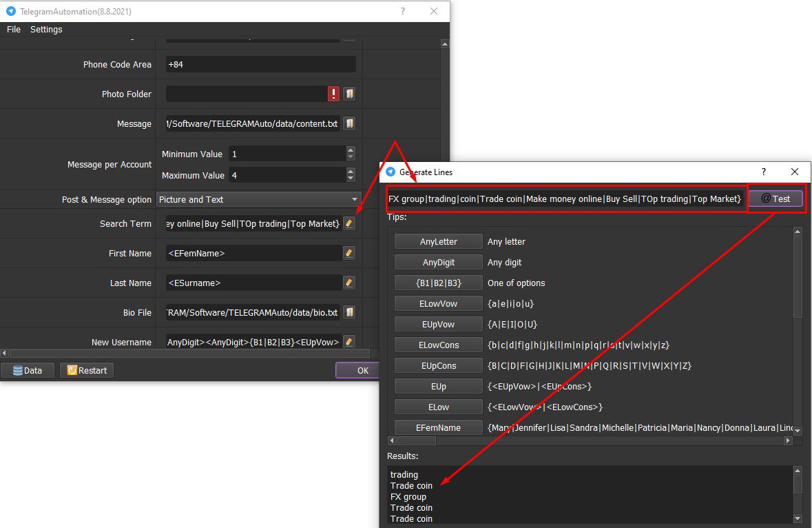Click the First Name input field
The height and width of the screenshot is (528, 812).
coord(253,253)
